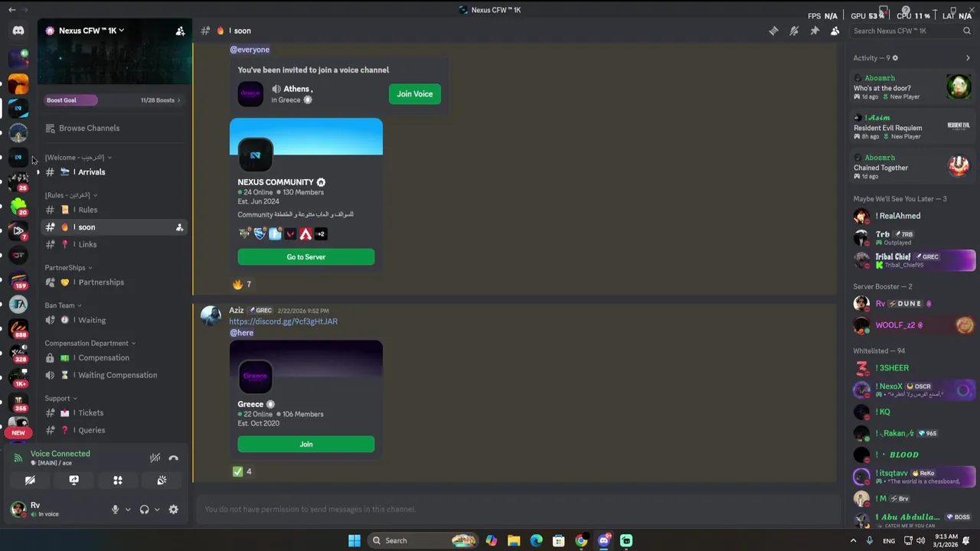Image resolution: width=980 pixels, height=551 pixels.
Task: Collapse the Rules category
Action: (70, 195)
